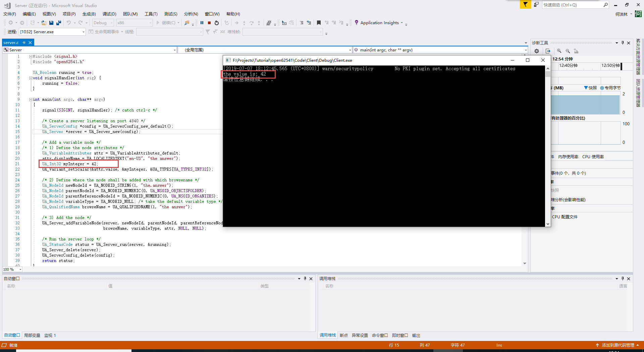Click 添加到源代码管理 in status bar
Screen dimensions: 644x352
[618, 345]
